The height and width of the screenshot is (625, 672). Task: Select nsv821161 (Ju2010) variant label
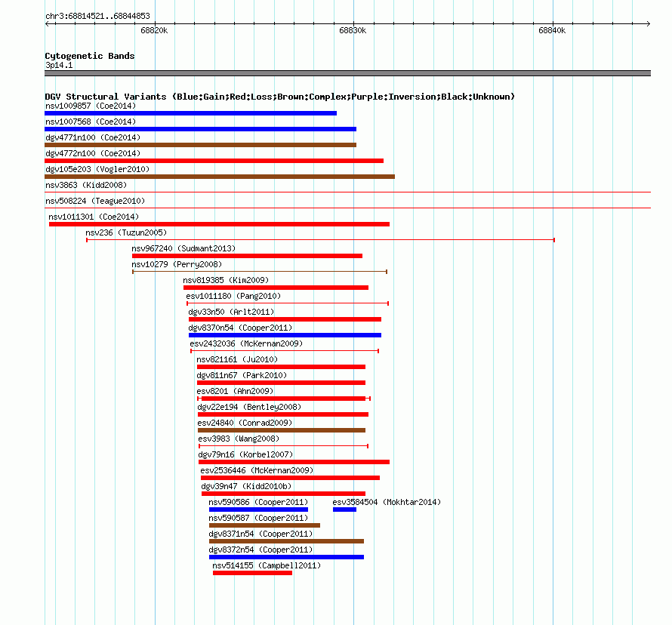(237, 359)
